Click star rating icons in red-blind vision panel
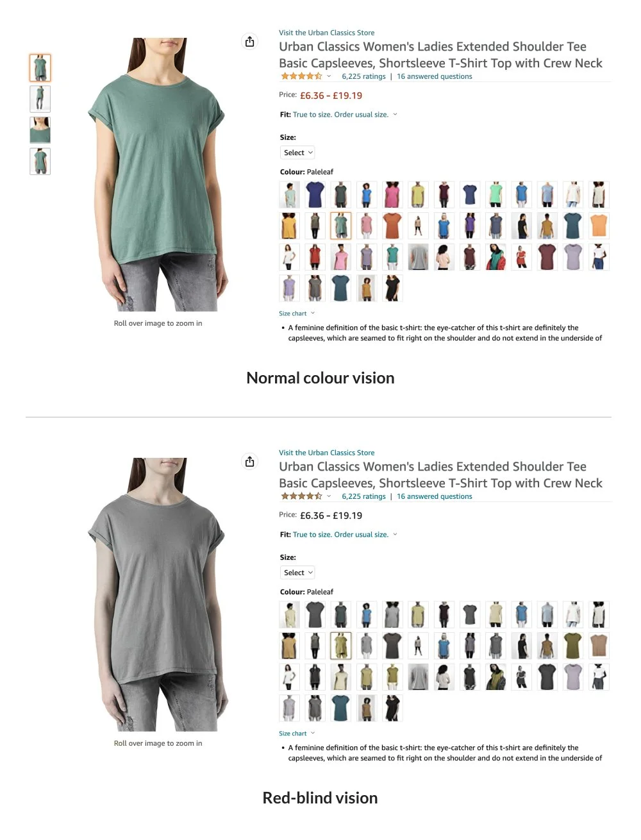 301,496
